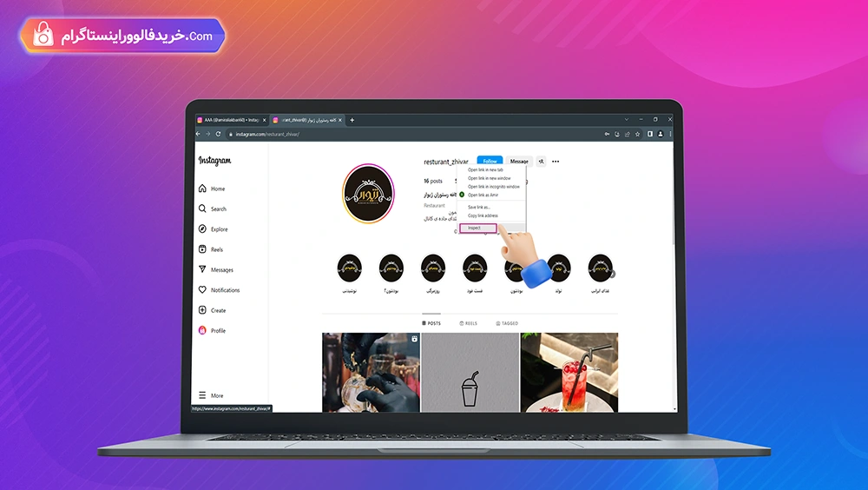Open Search in Instagram sidebar
The image size is (868, 490).
pyautogui.click(x=213, y=209)
